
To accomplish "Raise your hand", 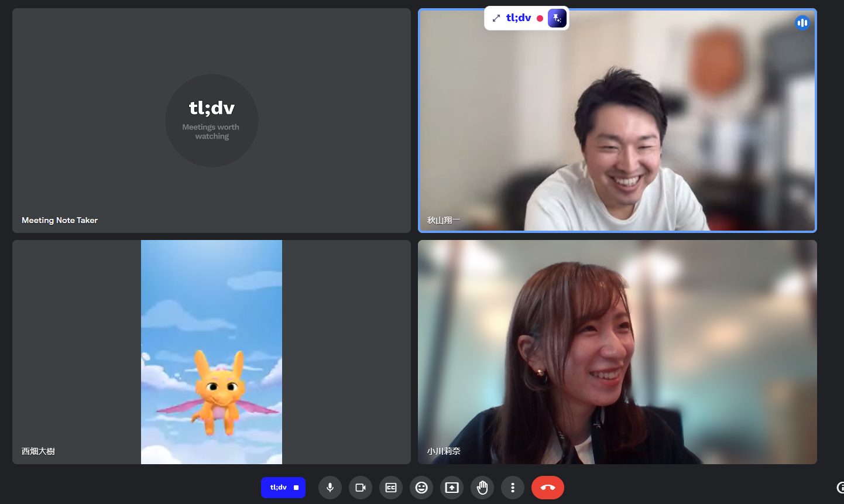I will pyautogui.click(x=482, y=488).
